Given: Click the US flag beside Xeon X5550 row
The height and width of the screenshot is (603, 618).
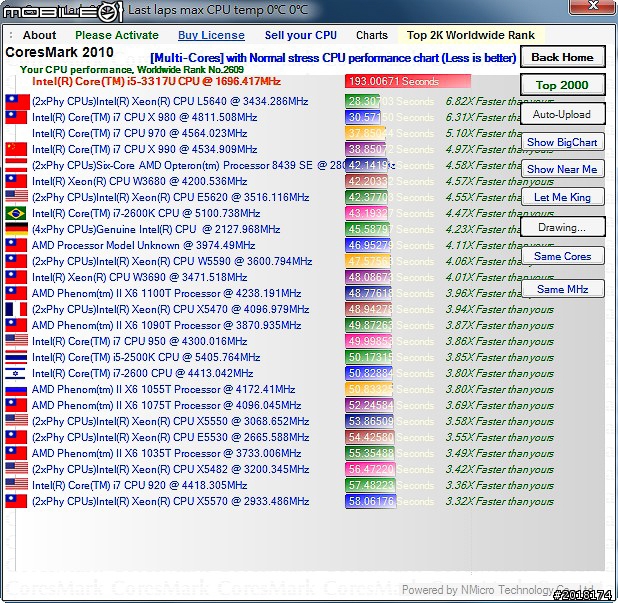Looking at the screenshot, I should pos(16,421).
